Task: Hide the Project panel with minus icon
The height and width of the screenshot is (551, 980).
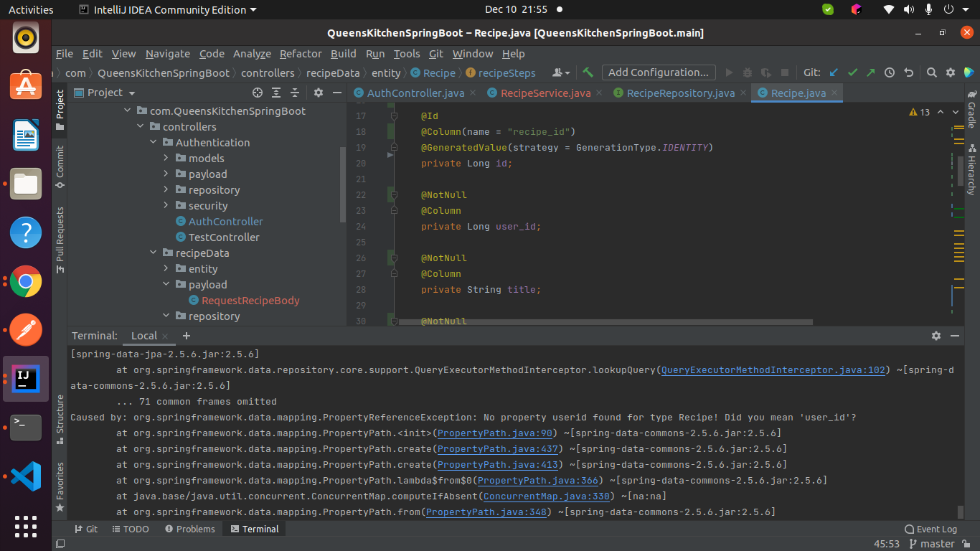Action: point(337,93)
